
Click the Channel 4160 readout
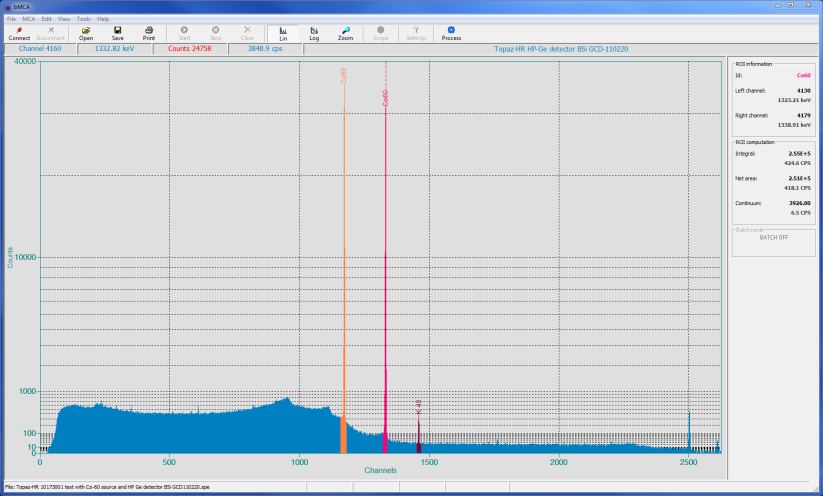(40, 49)
